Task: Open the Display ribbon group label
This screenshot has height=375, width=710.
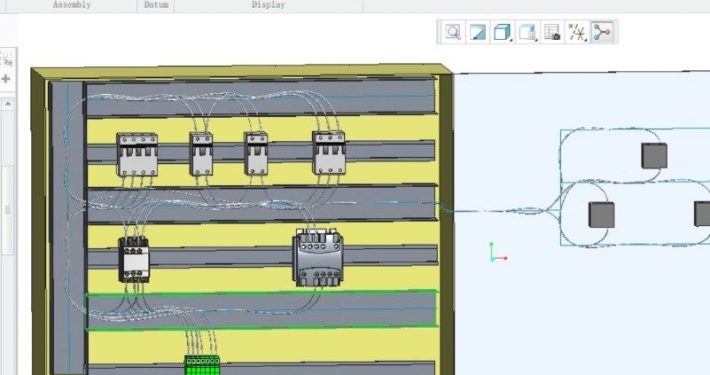Action: tap(269, 5)
